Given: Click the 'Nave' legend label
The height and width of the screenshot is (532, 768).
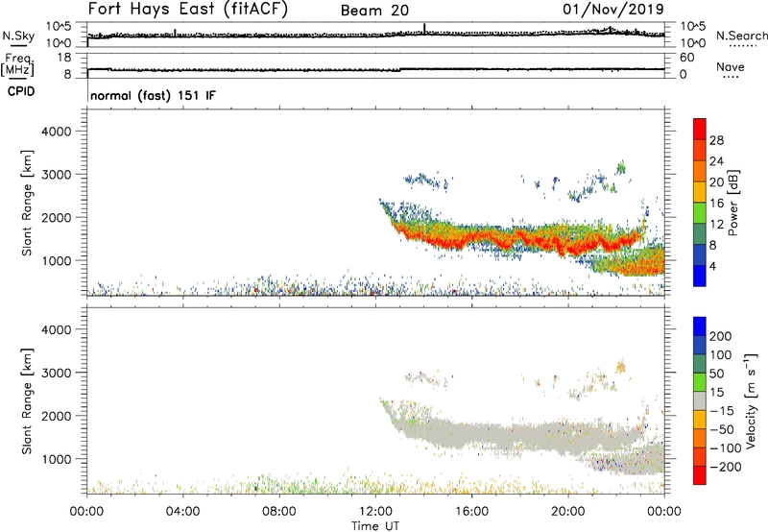Looking at the screenshot, I should [x=731, y=66].
